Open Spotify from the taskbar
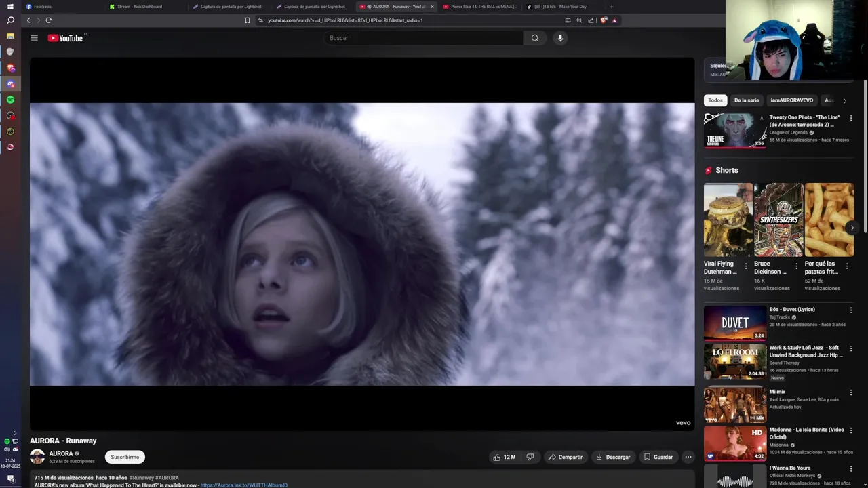 pos(10,100)
